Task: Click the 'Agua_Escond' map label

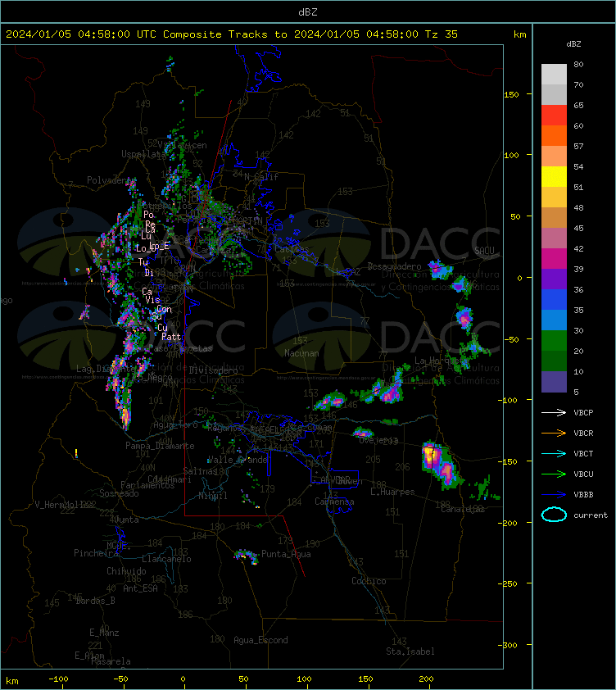Action: click(260, 640)
